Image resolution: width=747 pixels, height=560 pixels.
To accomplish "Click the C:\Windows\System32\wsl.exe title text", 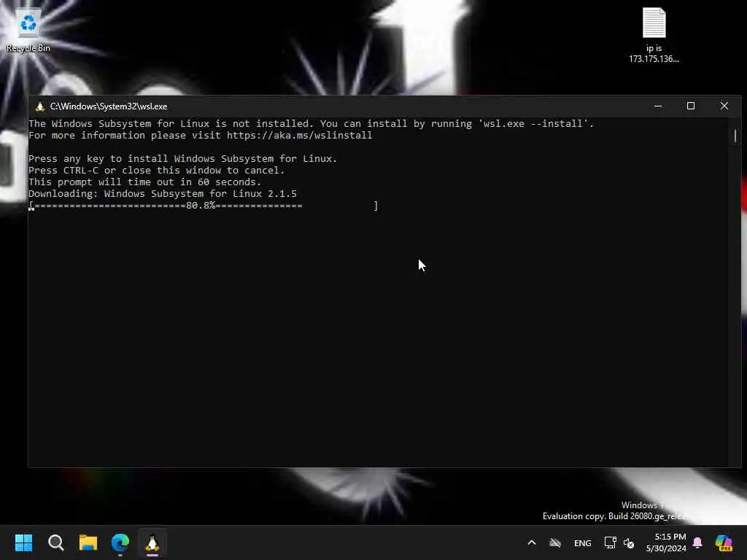I will coord(109,106).
